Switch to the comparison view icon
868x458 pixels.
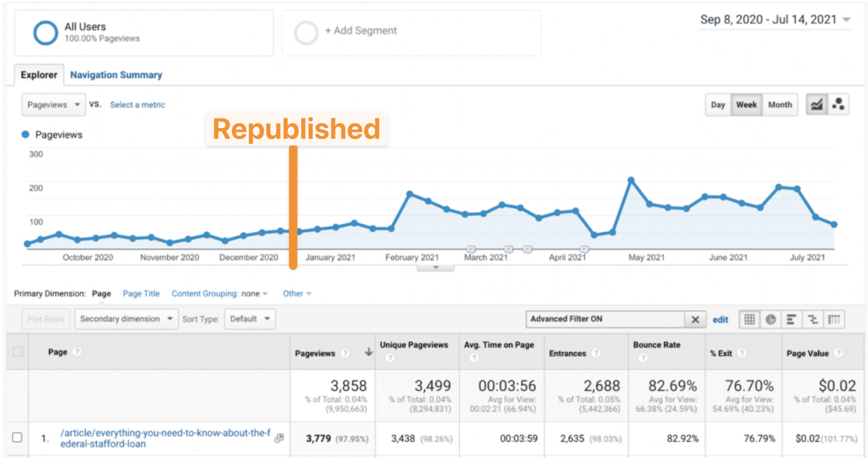click(812, 320)
